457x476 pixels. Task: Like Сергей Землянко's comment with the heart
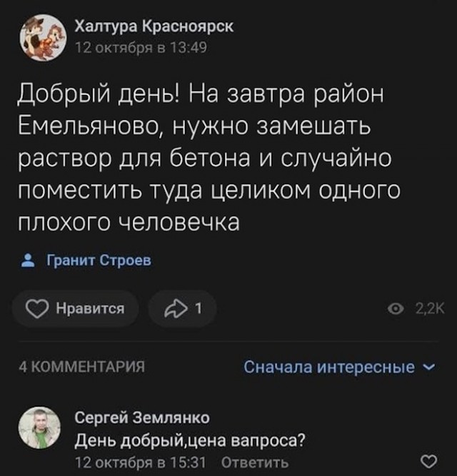pos(428,460)
